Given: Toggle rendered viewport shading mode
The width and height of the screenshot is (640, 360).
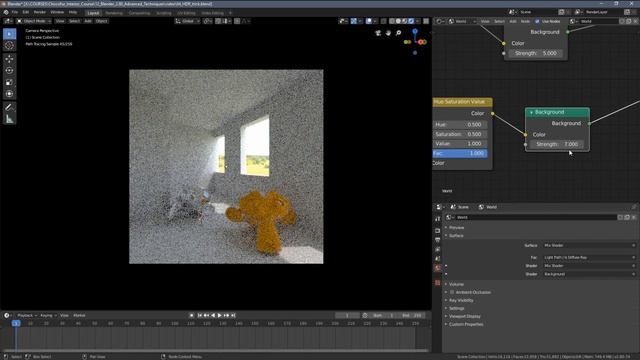Looking at the screenshot, I should tap(411, 21).
